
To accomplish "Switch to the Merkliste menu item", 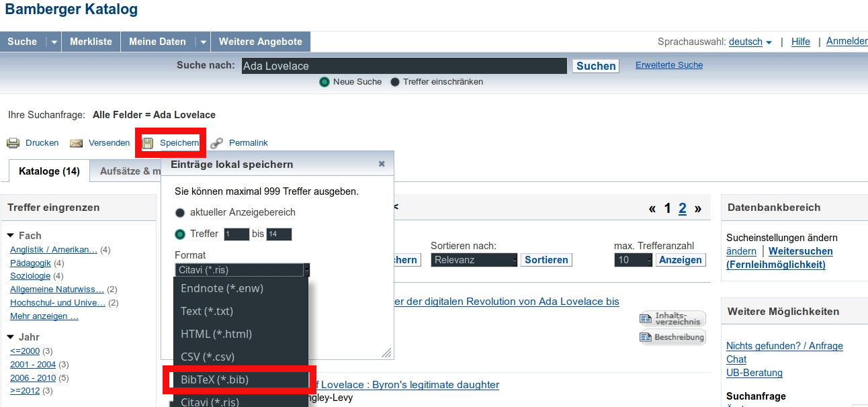I will point(91,42).
